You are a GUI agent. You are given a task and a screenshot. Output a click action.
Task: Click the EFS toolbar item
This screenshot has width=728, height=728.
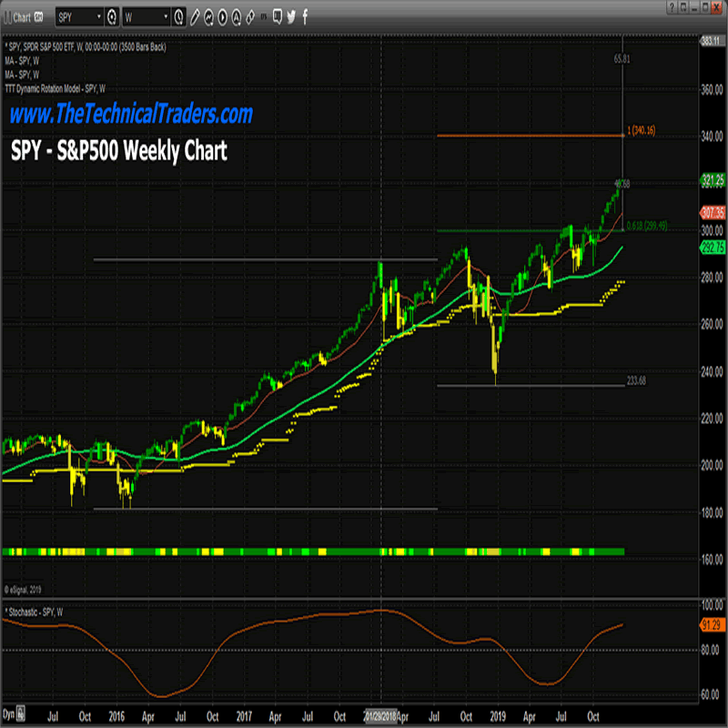(x=264, y=17)
